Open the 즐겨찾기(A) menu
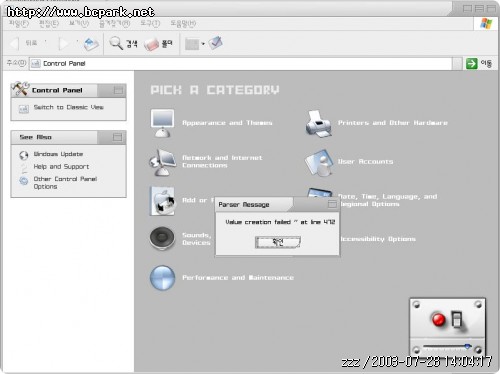This screenshot has height=374, width=500. (115, 24)
